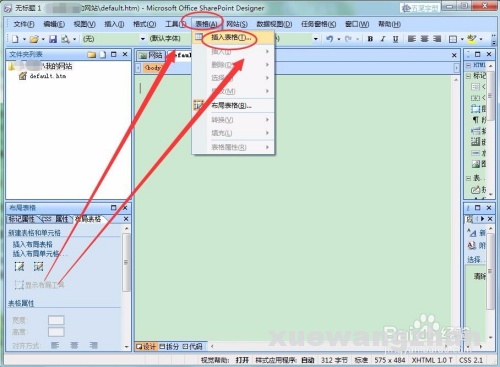
Task: Click the 布局表格 pane vertical scrollbar
Action: (126, 262)
